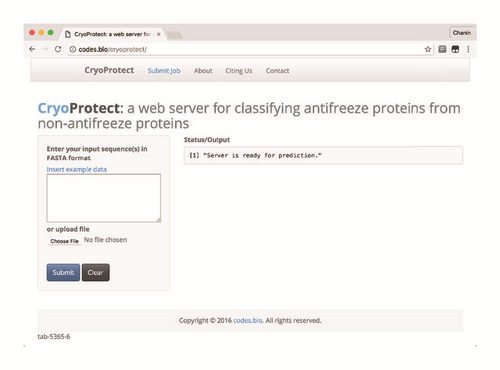Image resolution: width=500 pixels, height=370 pixels.
Task: Bookmark page with the star icon
Action: (x=428, y=49)
